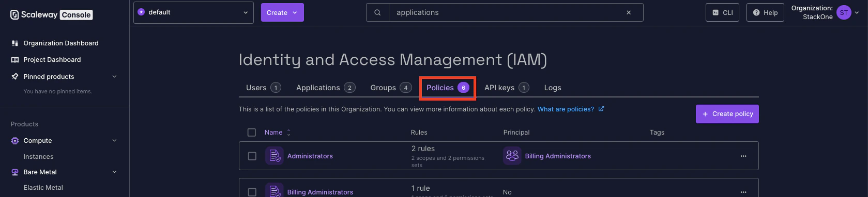Click the 'You have no pinned items.' text

click(58, 91)
